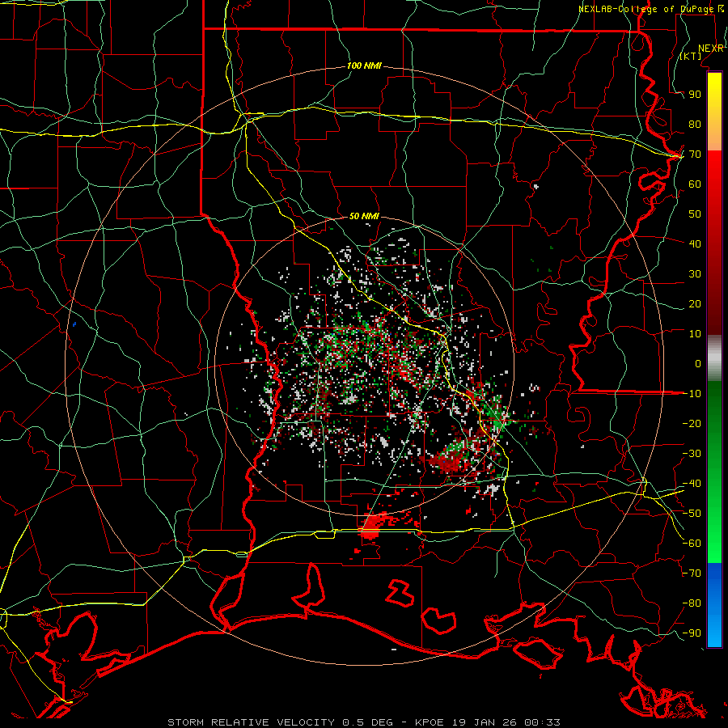
Task: Click the 90 kt scale label
Action: 695,95
